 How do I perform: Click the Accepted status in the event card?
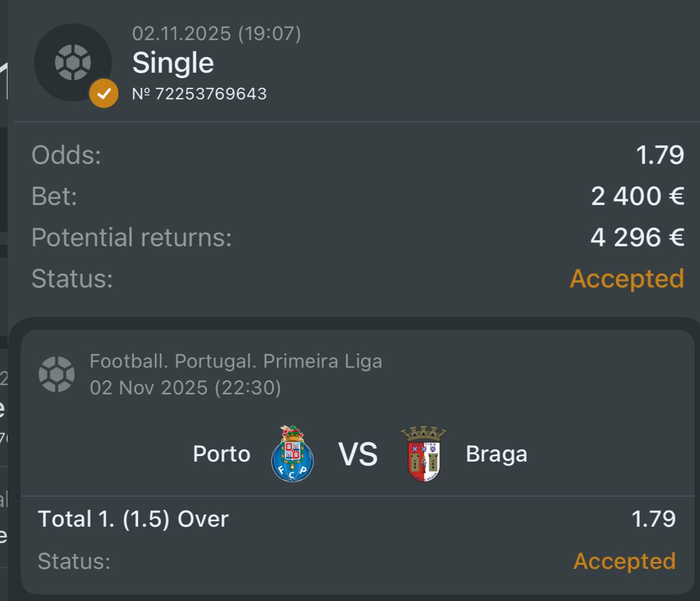[625, 562]
